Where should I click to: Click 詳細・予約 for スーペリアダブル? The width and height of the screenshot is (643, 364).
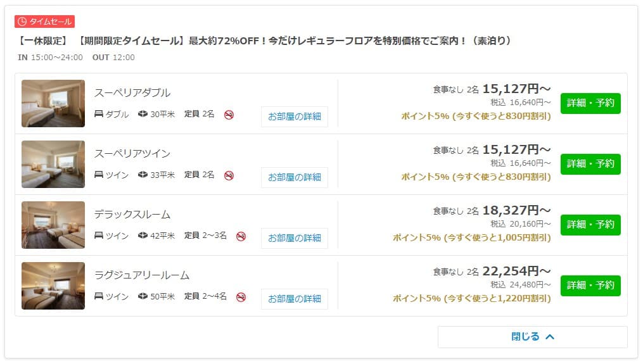click(590, 103)
